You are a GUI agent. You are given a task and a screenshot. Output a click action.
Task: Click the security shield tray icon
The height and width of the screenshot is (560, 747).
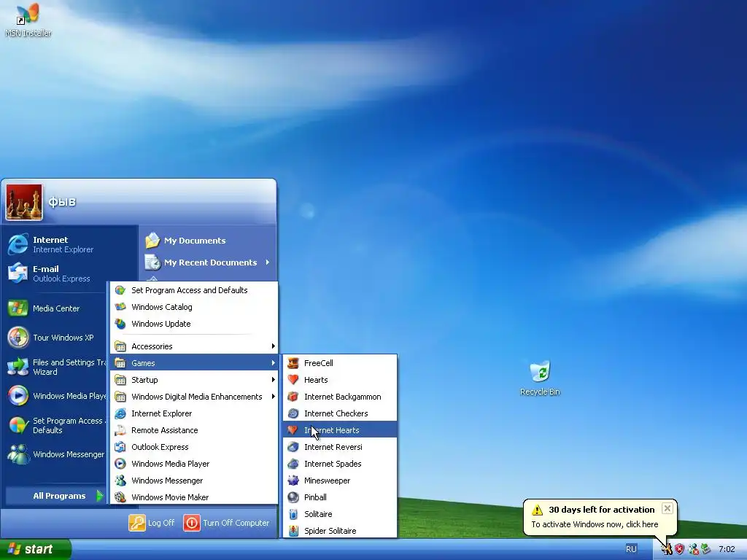click(679, 549)
